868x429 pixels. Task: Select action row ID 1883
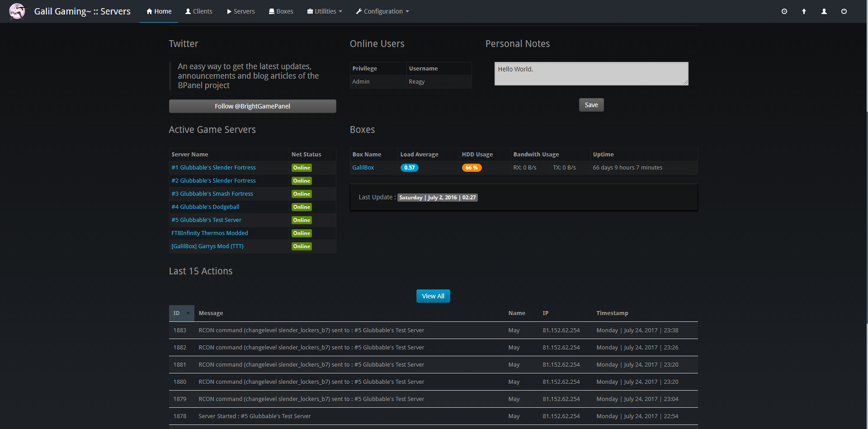(x=434, y=330)
